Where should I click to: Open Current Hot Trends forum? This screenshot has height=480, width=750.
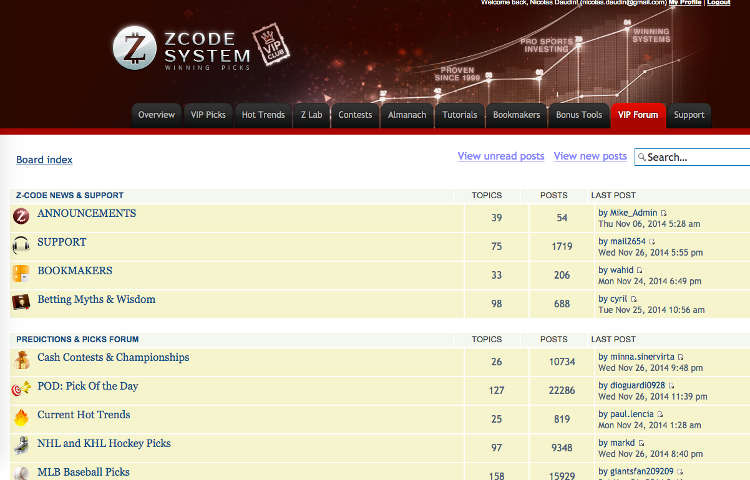[x=84, y=415]
